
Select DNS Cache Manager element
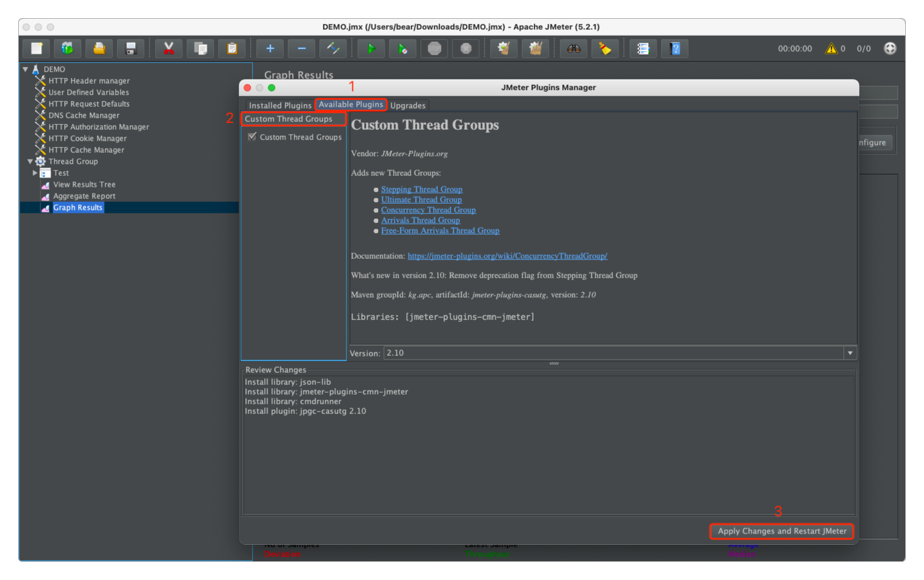tap(84, 115)
